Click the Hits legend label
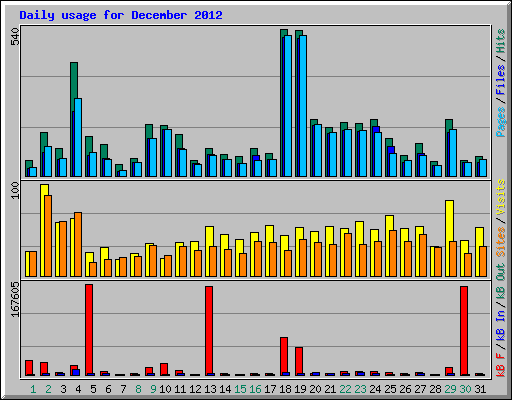512x400 pixels. (500, 41)
